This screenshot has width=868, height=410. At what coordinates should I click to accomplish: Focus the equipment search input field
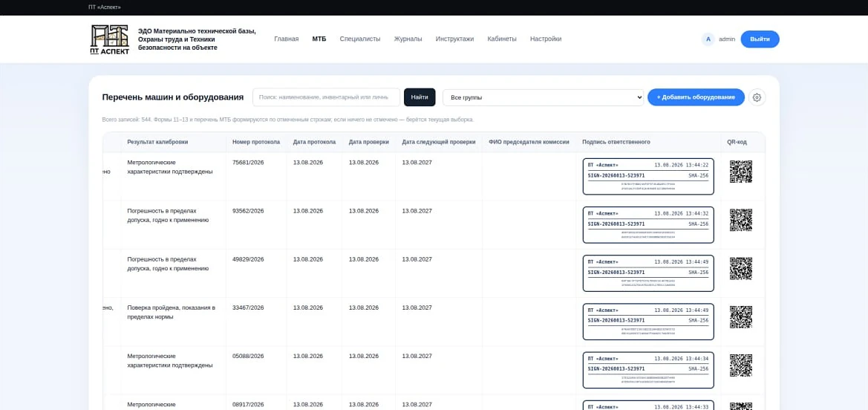click(x=326, y=97)
